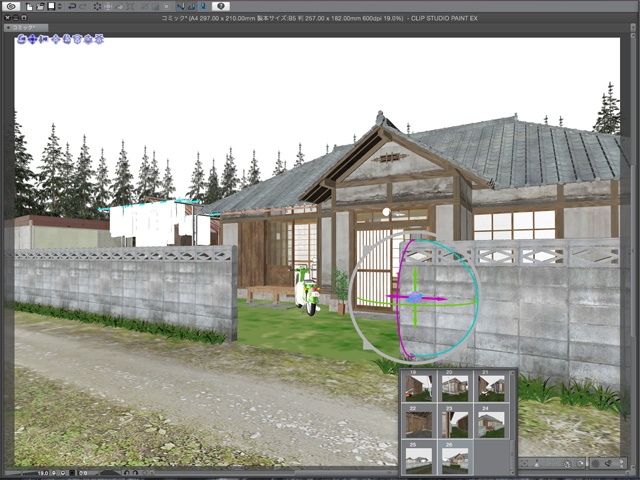The image size is (640, 480).
Task: Select camera rotate manipulator icon
Action: click(20, 39)
